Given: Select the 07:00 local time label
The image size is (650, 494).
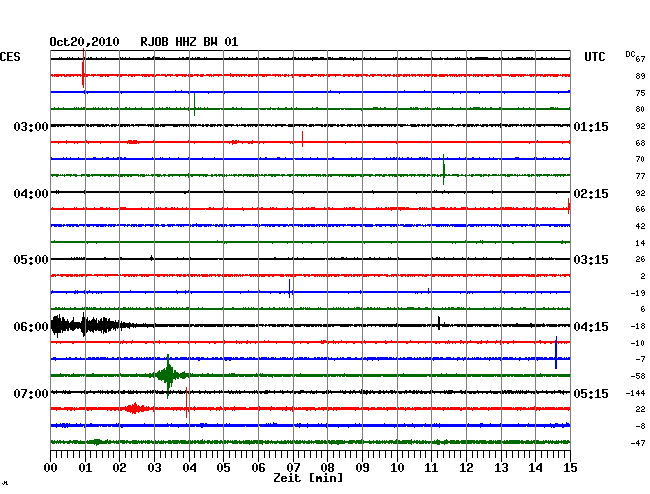Looking at the screenshot, I should (31, 393).
